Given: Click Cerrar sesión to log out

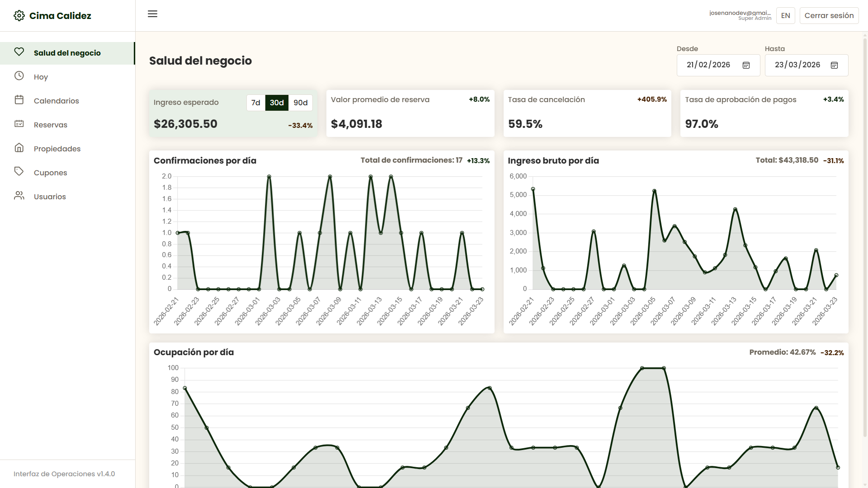Looking at the screenshot, I should [x=829, y=16].
